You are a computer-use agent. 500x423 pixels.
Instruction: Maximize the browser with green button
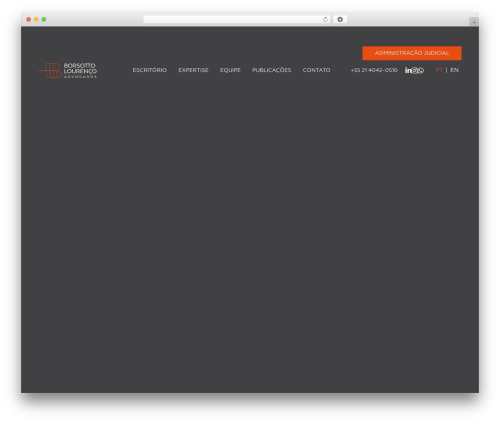(x=44, y=20)
